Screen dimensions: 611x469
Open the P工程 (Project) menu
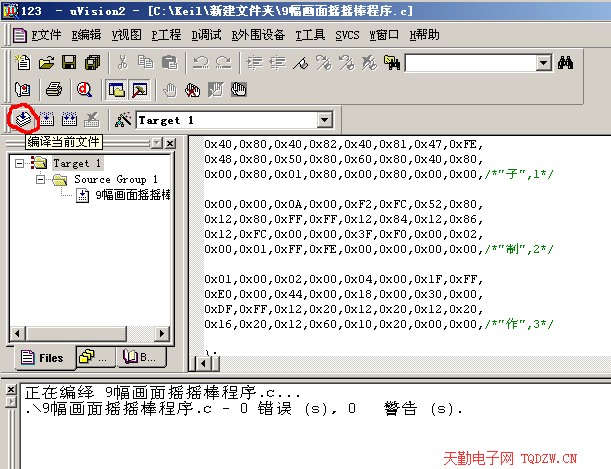166,35
